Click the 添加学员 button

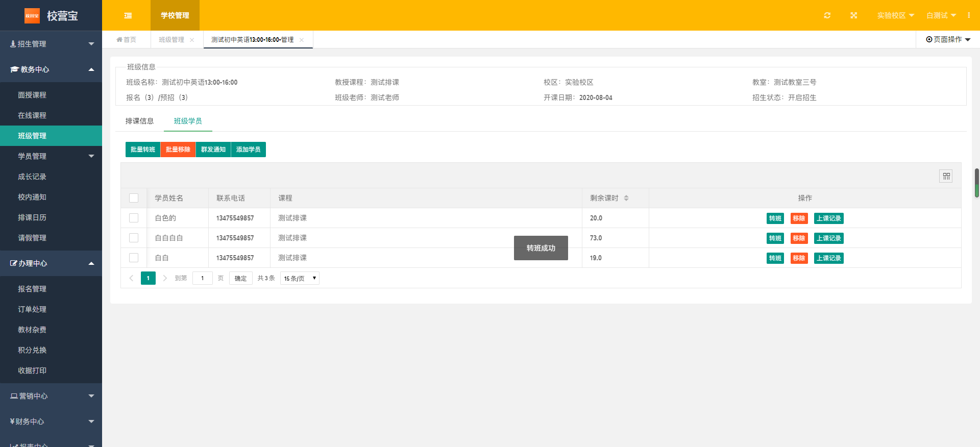click(x=249, y=150)
